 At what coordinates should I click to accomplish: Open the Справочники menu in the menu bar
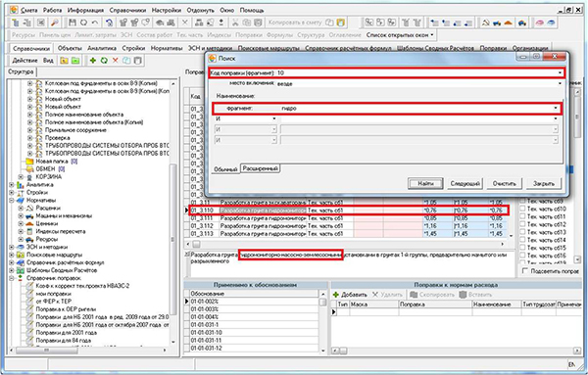[x=127, y=10]
